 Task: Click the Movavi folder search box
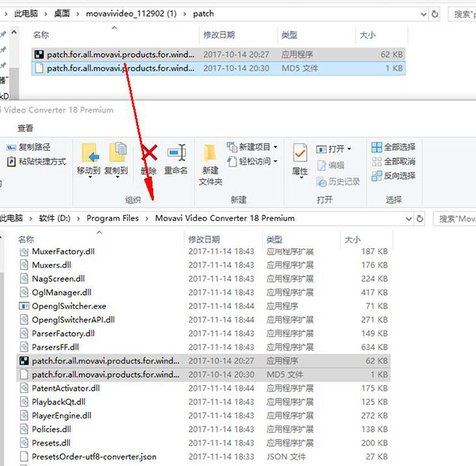click(x=455, y=219)
